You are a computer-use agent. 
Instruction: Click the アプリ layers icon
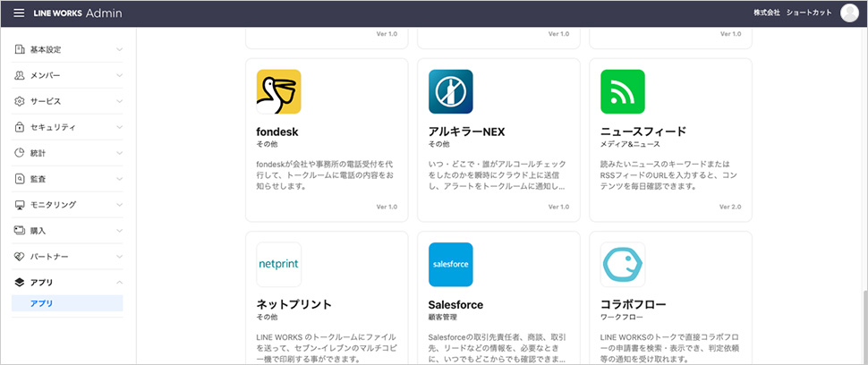20,283
